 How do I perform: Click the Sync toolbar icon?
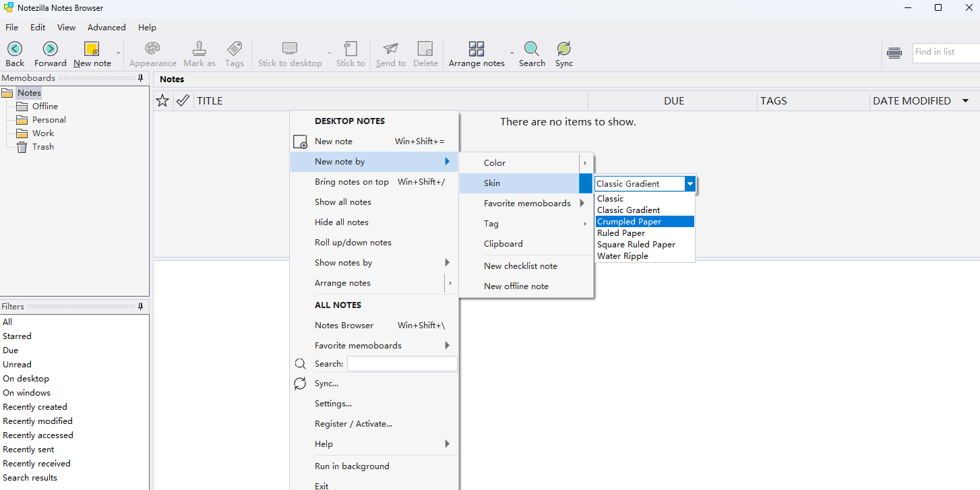click(564, 49)
